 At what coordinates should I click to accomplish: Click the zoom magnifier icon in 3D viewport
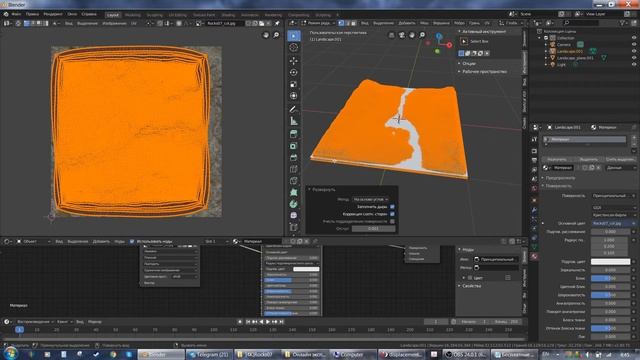point(422,35)
